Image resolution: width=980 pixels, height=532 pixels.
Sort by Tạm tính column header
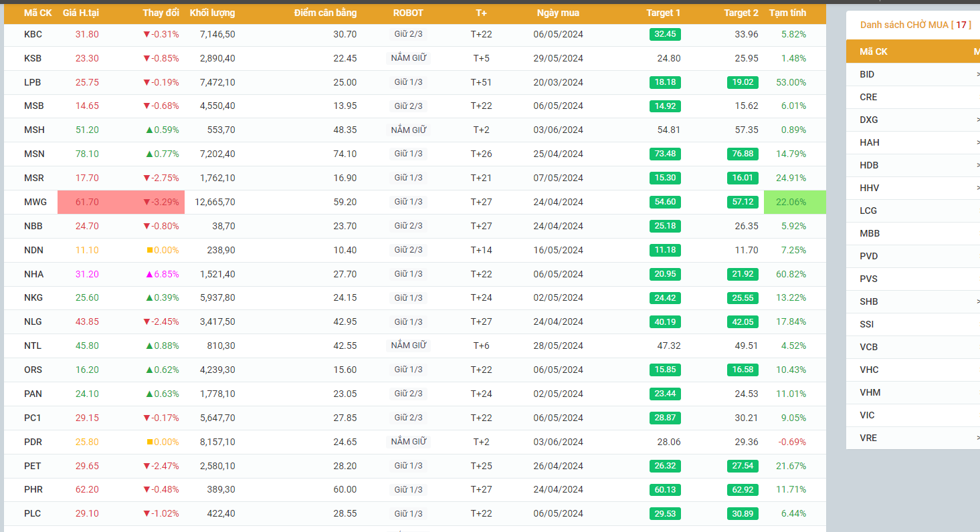pyautogui.click(x=787, y=13)
